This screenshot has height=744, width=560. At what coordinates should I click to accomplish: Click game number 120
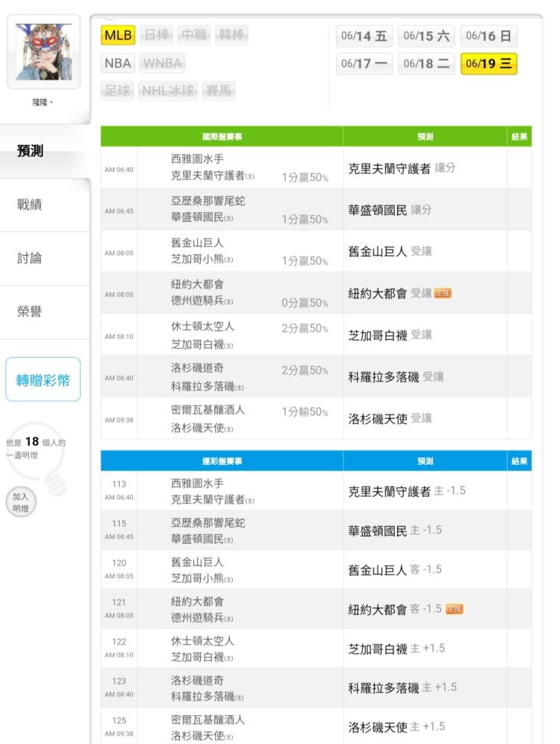point(119,563)
